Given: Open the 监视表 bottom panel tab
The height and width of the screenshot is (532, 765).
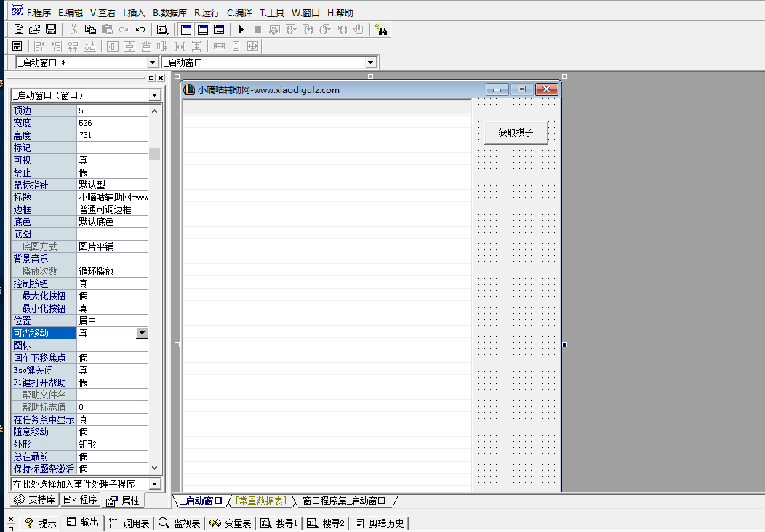Looking at the screenshot, I should [x=180, y=523].
